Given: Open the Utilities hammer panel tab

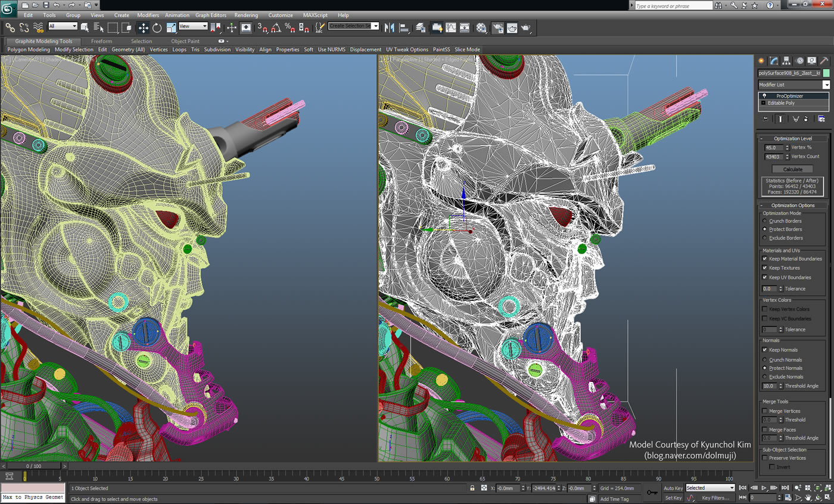Looking at the screenshot, I should 824,61.
